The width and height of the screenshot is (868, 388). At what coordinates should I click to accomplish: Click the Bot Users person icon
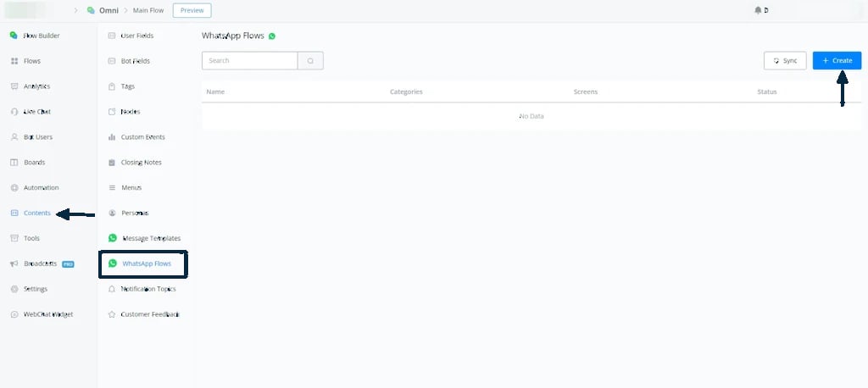point(14,136)
